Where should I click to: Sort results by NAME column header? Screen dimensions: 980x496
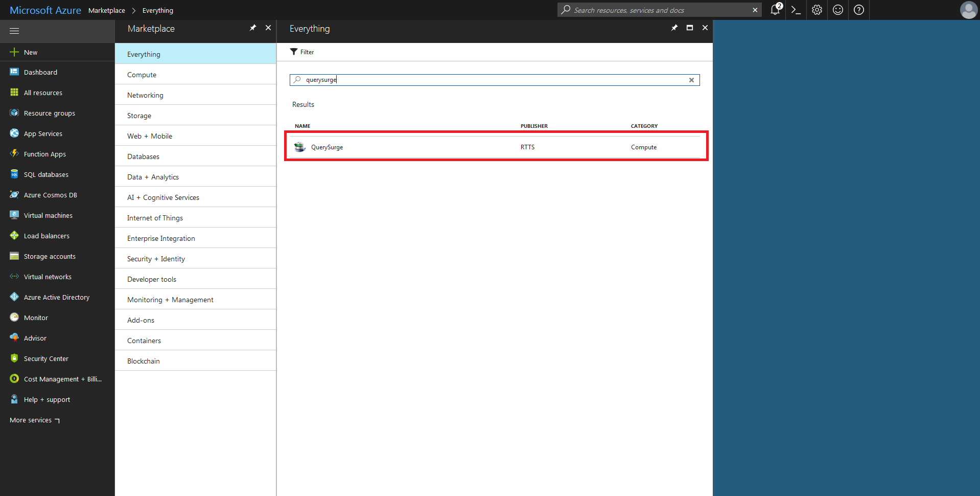coord(302,126)
